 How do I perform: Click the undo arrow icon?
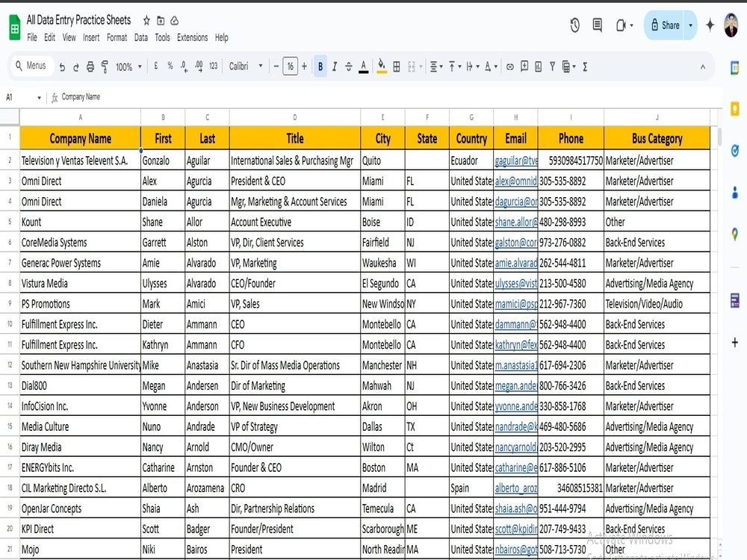point(63,66)
